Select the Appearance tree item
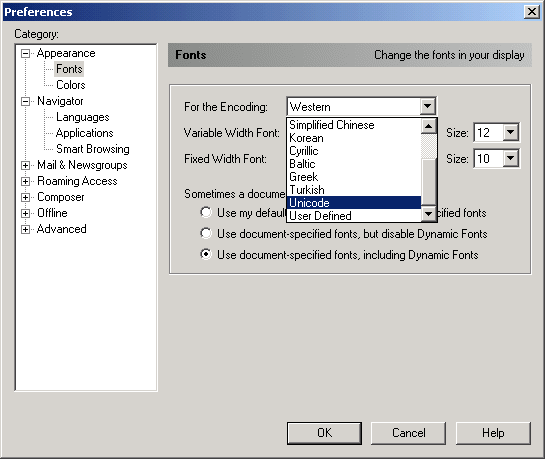The height and width of the screenshot is (460, 545). (x=66, y=53)
